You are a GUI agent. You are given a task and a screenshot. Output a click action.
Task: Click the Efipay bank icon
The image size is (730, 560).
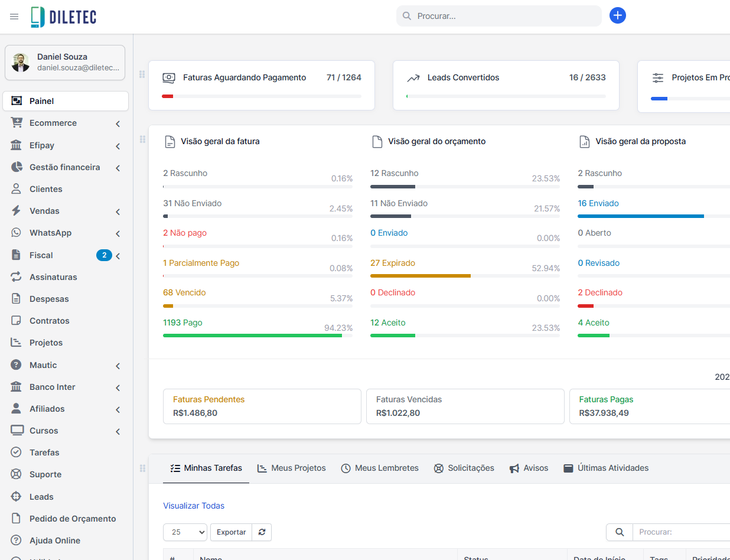pyautogui.click(x=17, y=145)
